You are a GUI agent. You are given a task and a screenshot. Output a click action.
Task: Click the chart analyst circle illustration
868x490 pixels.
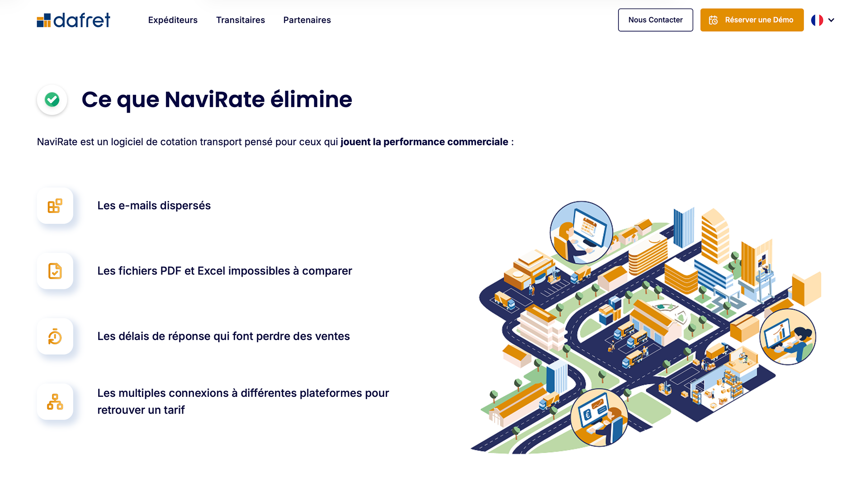(x=788, y=337)
